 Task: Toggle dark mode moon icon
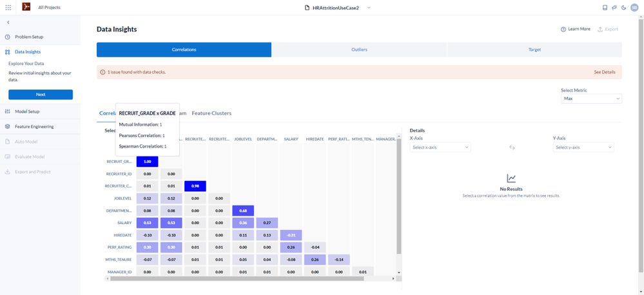(624, 7)
